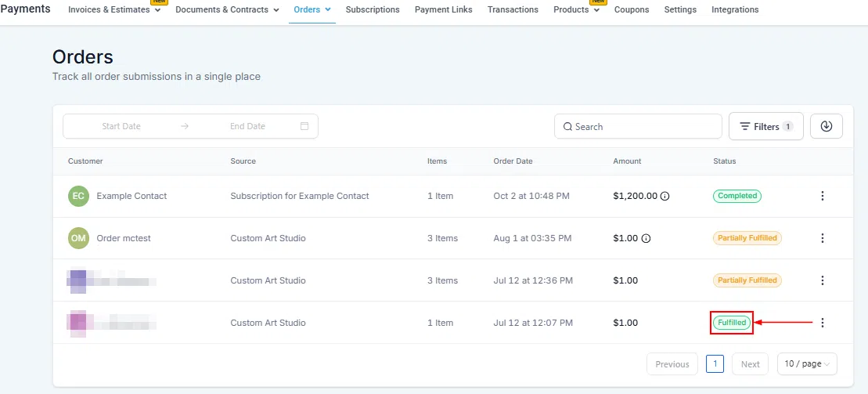
Task: Open the Invoices & Estimates dropdown
Action: click(114, 9)
